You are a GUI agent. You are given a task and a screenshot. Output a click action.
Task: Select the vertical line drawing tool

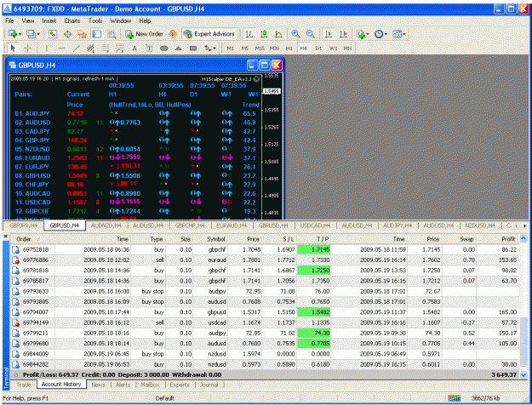coord(46,48)
